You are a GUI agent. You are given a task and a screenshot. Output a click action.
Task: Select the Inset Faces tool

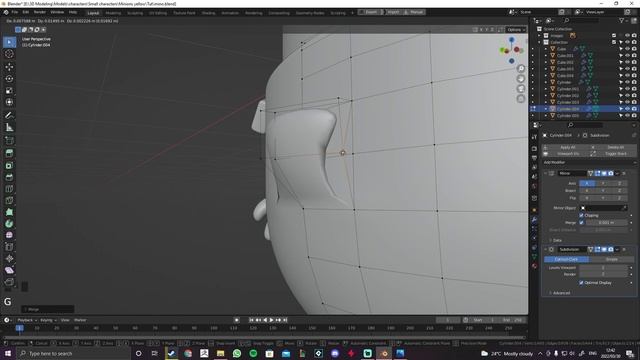pos(9,165)
